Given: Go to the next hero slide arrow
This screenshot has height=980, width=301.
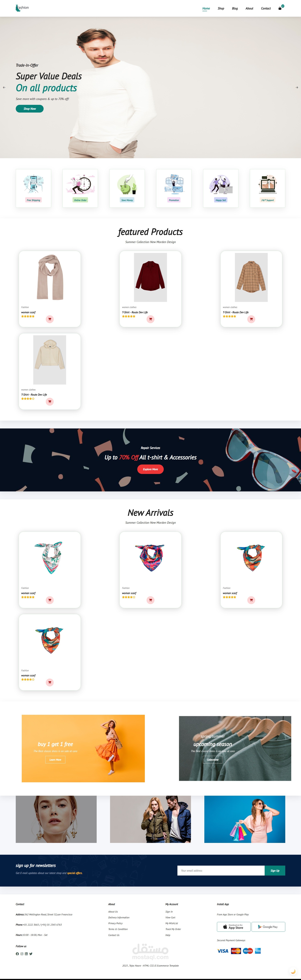Looking at the screenshot, I should pyautogui.click(x=297, y=88).
